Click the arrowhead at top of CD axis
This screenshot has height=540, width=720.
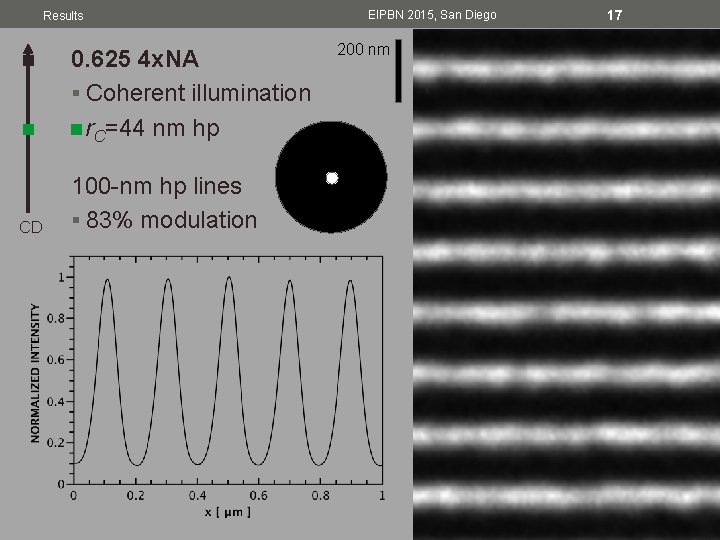tap(28, 55)
